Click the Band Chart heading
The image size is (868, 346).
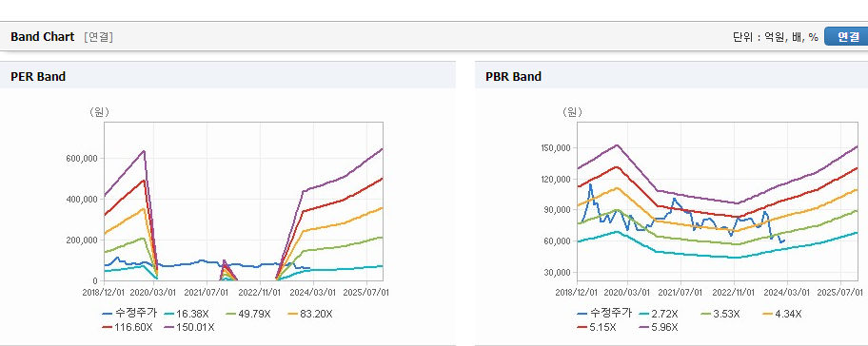click(x=42, y=37)
